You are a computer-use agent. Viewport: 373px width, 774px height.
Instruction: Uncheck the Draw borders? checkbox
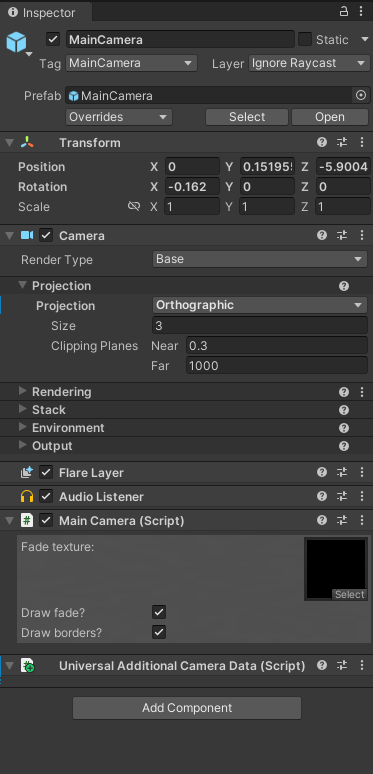click(x=159, y=632)
